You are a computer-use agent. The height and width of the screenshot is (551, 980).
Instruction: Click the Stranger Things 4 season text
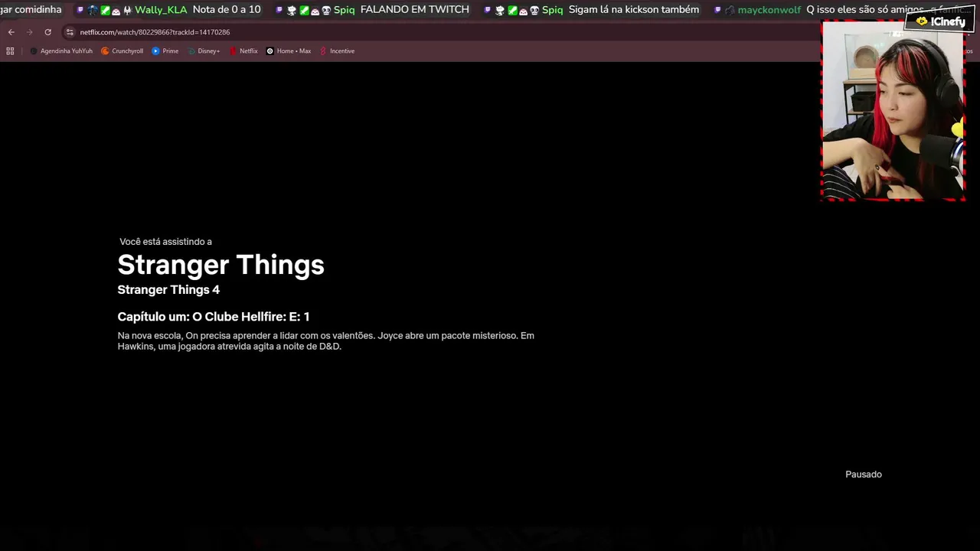click(x=168, y=289)
